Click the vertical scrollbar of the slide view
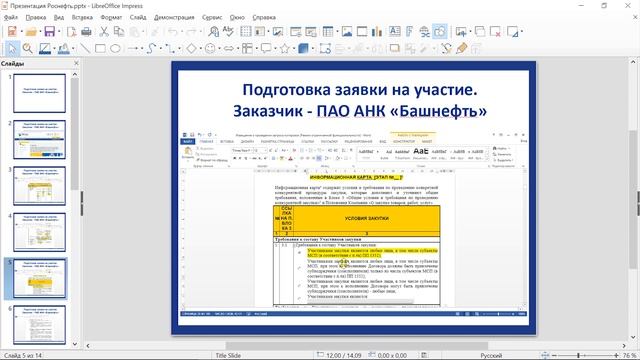 pyautogui.click(x=633, y=200)
